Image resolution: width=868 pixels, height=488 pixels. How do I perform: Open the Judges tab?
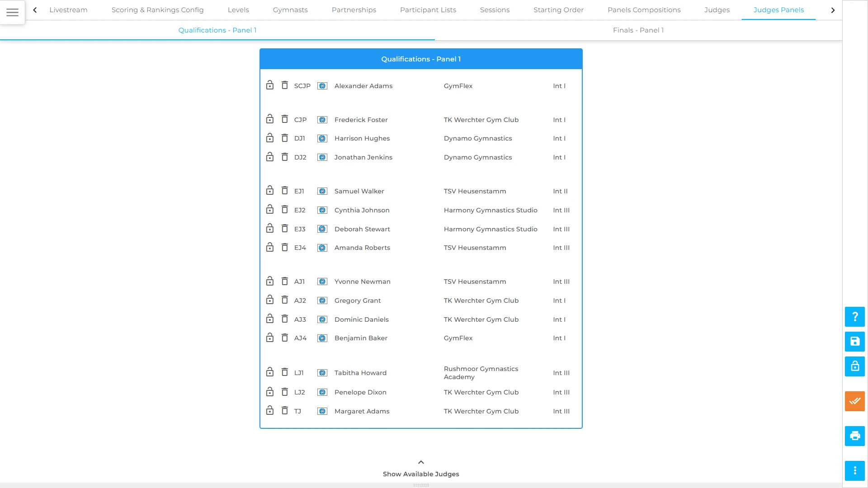[x=717, y=10]
